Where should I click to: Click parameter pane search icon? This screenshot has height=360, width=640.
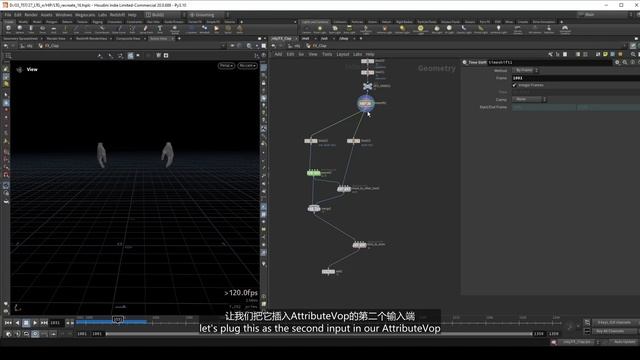(x=625, y=62)
